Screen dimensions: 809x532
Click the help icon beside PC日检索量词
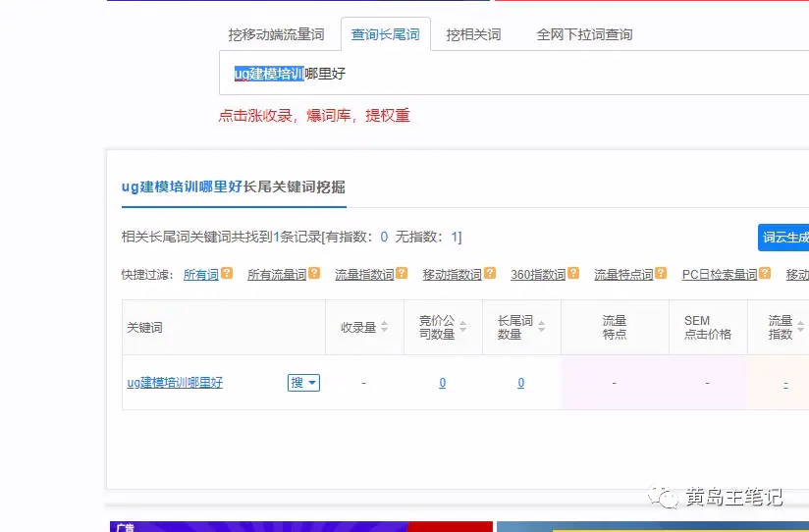click(x=764, y=274)
